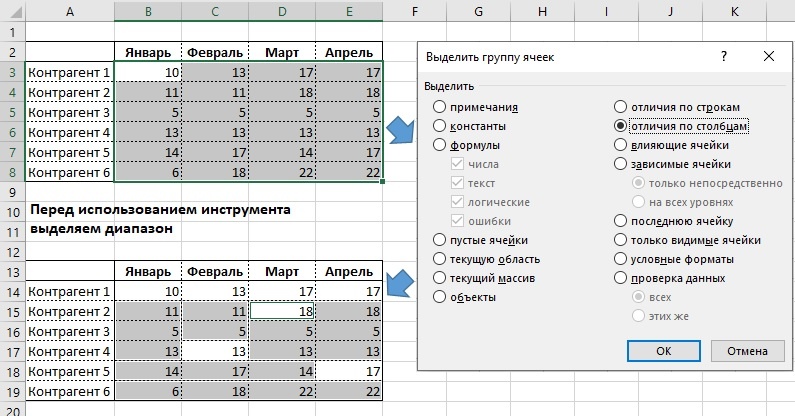Toggle the 'числа' checkbox
Viewport: 795px width, 416px height.
click(457, 164)
